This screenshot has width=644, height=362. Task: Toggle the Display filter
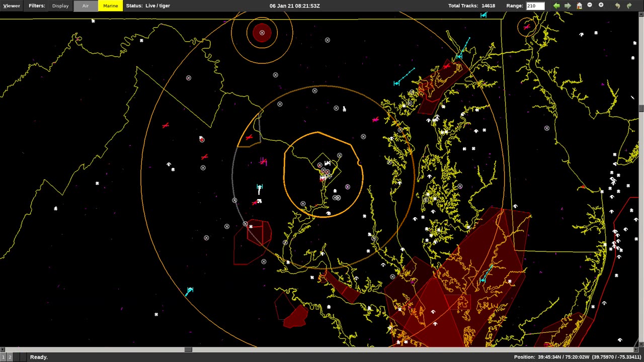pyautogui.click(x=60, y=6)
